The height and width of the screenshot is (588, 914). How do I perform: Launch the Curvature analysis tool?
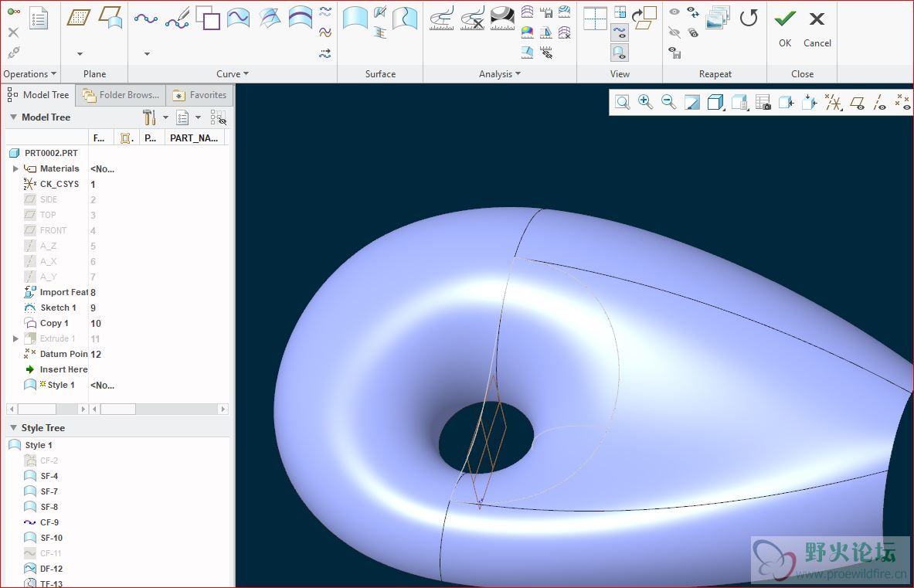click(x=441, y=19)
